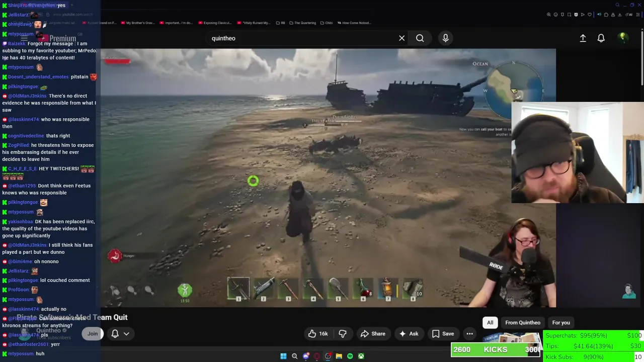Open Windows taskbar search

(x=294, y=356)
